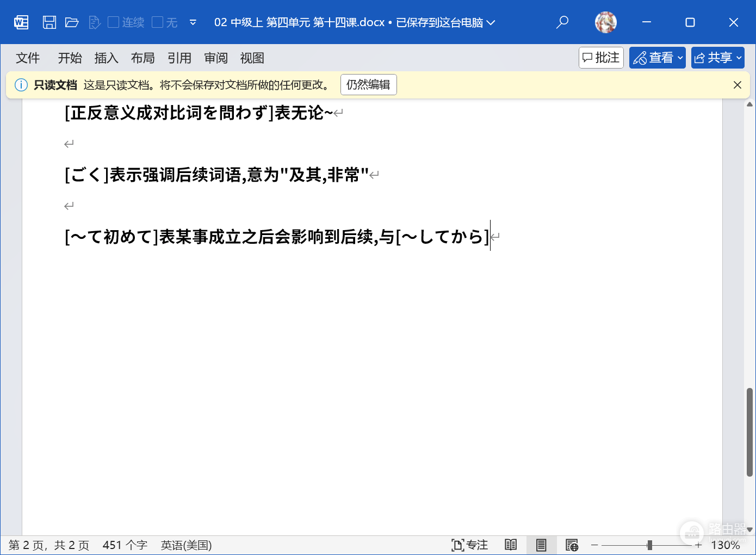Click the vertical scrollbar up arrow

(749, 104)
